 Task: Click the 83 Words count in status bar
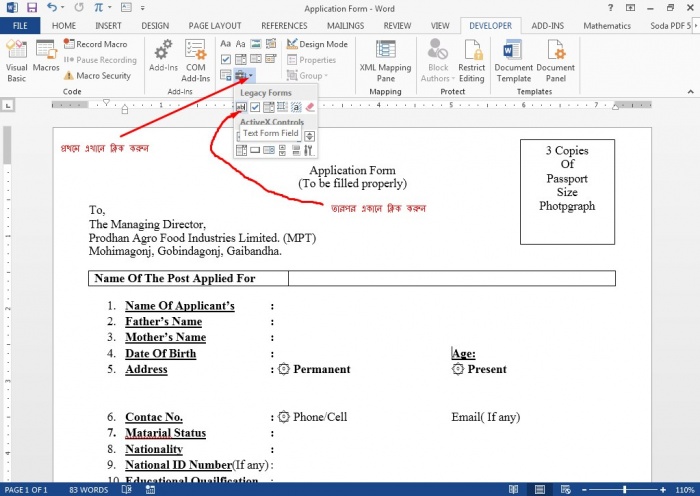89,490
